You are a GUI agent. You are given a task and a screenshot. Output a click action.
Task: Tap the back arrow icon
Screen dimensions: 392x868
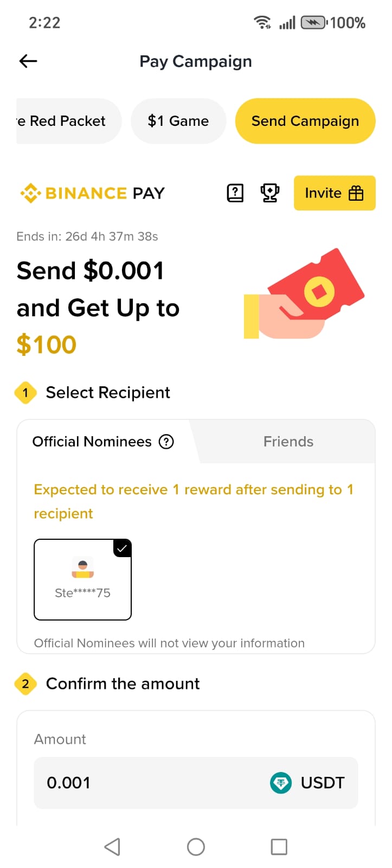coord(28,61)
